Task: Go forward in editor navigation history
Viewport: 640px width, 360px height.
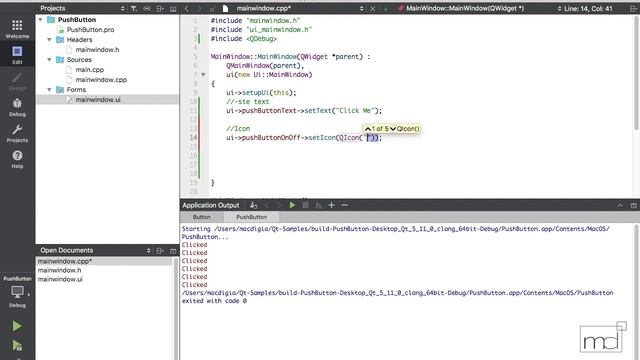Action: pyautogui.click(x=199, y=8)
